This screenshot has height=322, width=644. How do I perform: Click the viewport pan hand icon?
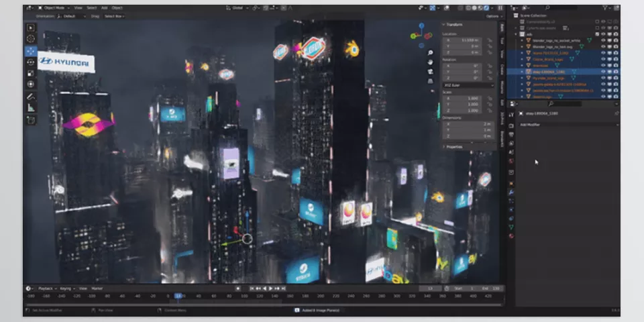[430, 62]
